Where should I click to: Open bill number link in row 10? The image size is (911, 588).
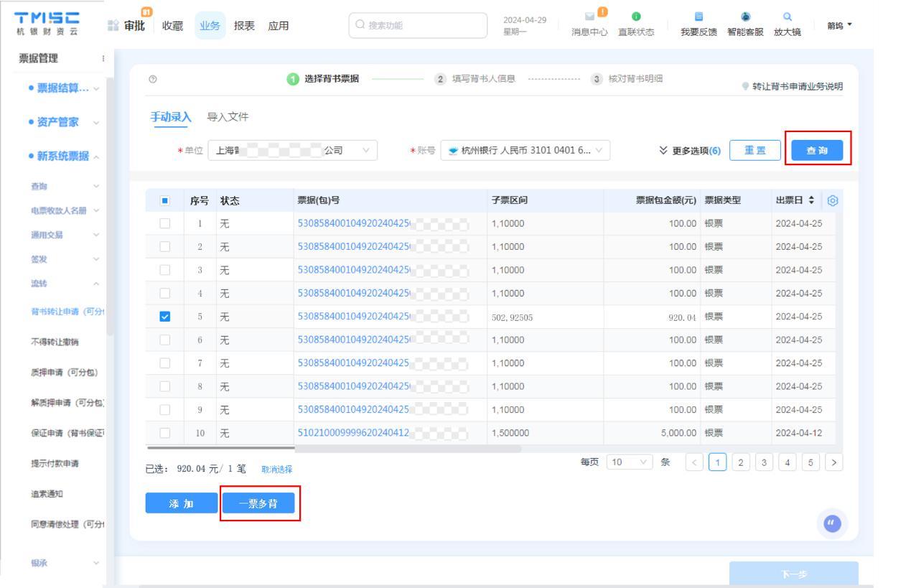click(x=352, y=433)
